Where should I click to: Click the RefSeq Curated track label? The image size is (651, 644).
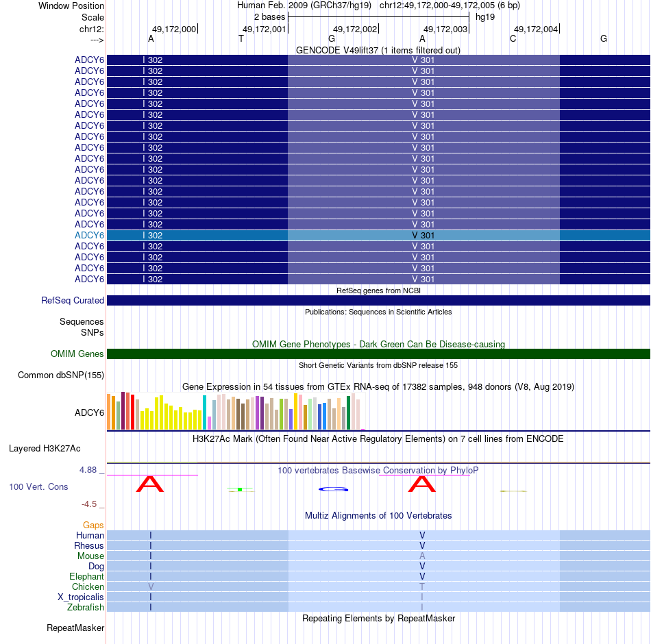click(x=73, y=300)
